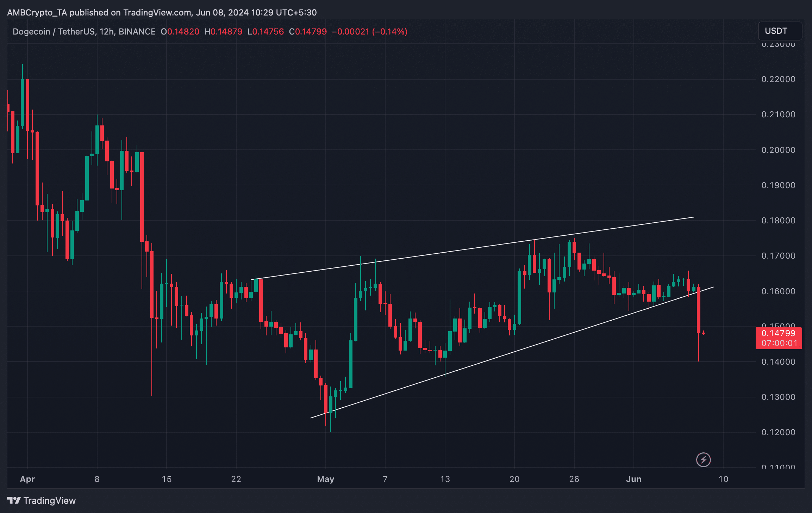Click the 10 date axis label
Screen dimensions: 812x513
(x=723, y=479)
